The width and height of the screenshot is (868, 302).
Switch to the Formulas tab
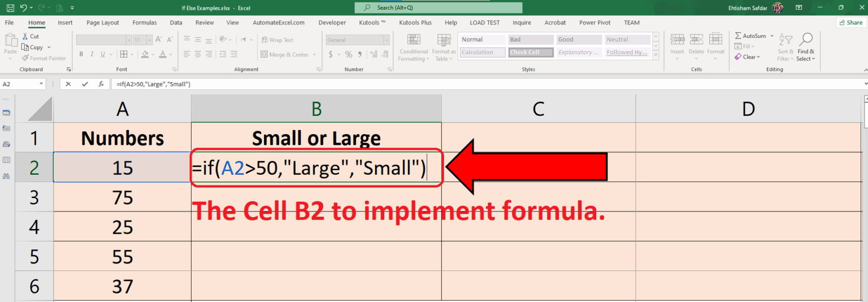coord(145,23)
